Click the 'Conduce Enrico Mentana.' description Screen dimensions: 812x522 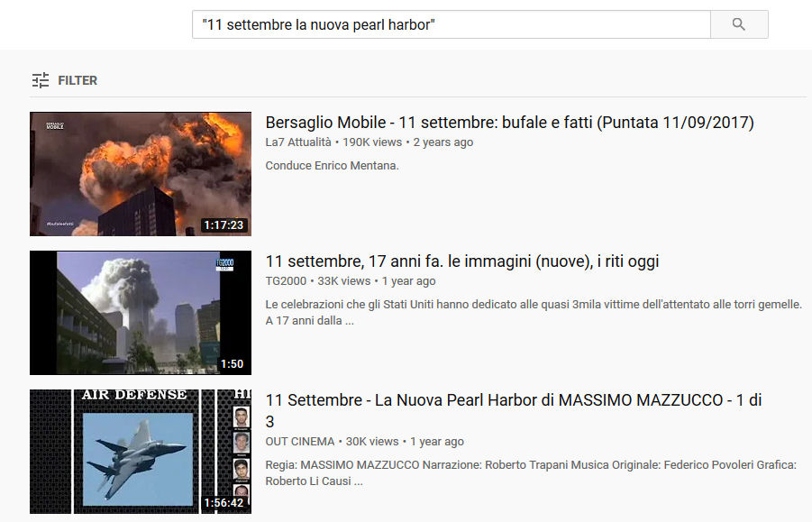333,166
